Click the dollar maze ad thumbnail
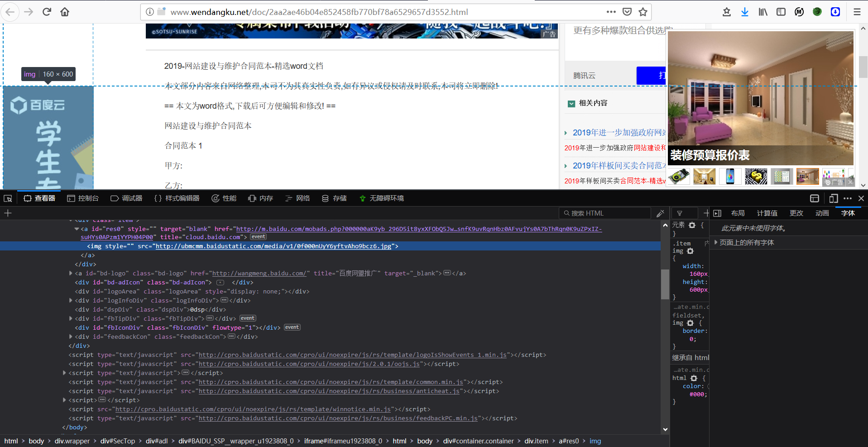The image size is (868, 447). pyautogui.click(x=756, y=176)
